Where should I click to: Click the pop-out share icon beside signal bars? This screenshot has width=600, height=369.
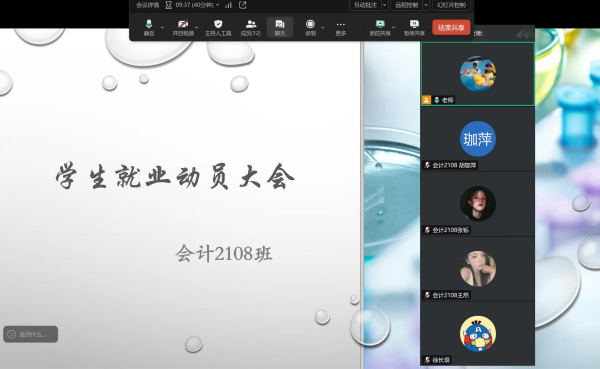(x=243, y=5)
